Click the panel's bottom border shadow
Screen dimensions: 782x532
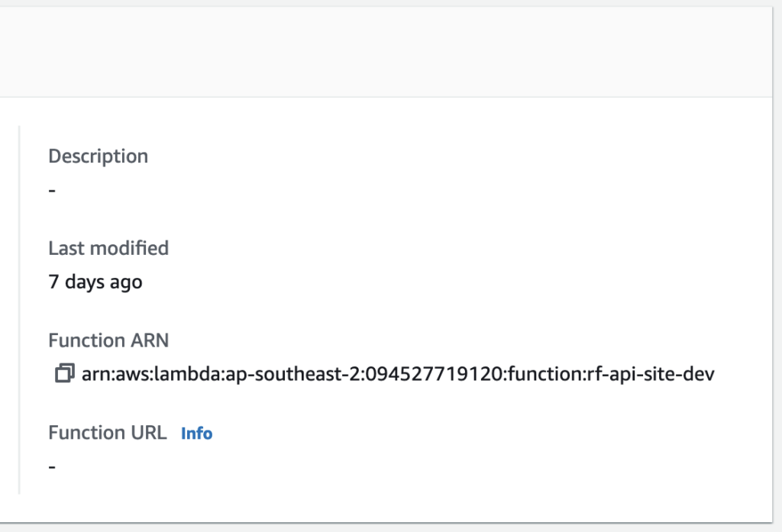[386, 523]
